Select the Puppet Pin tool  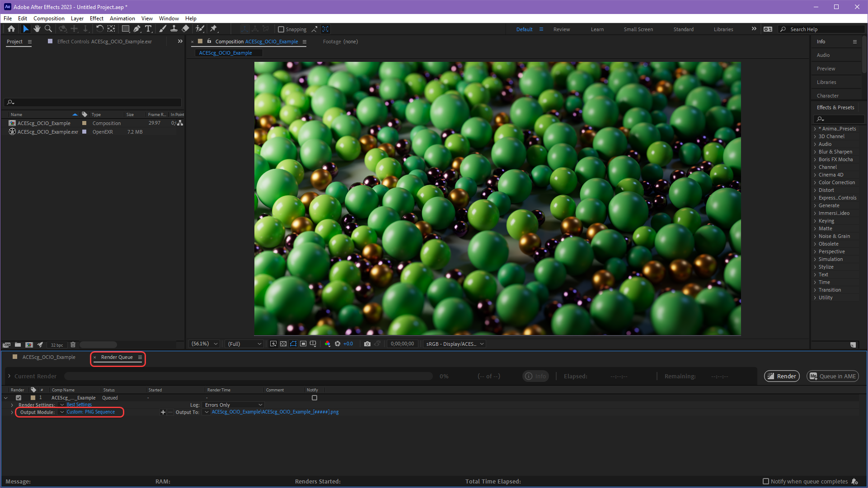tap(214, 29)
